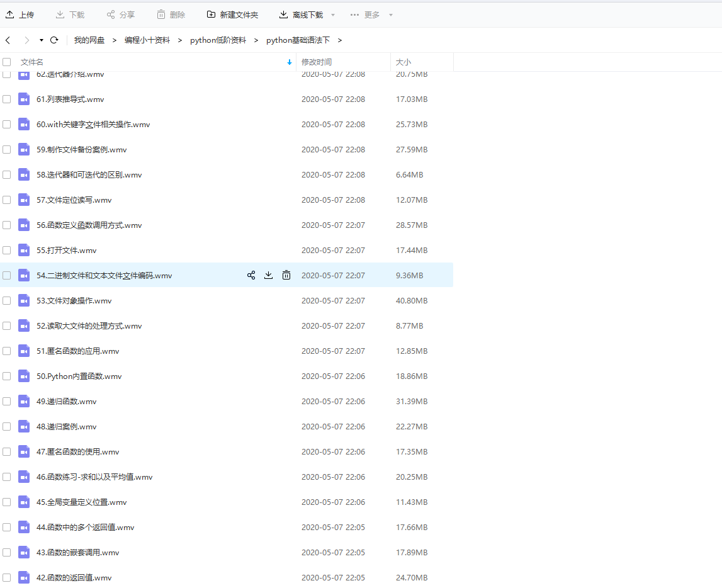
Task: Delete the 54.二进制文件 video via trash icon
Action: (286, 275)
